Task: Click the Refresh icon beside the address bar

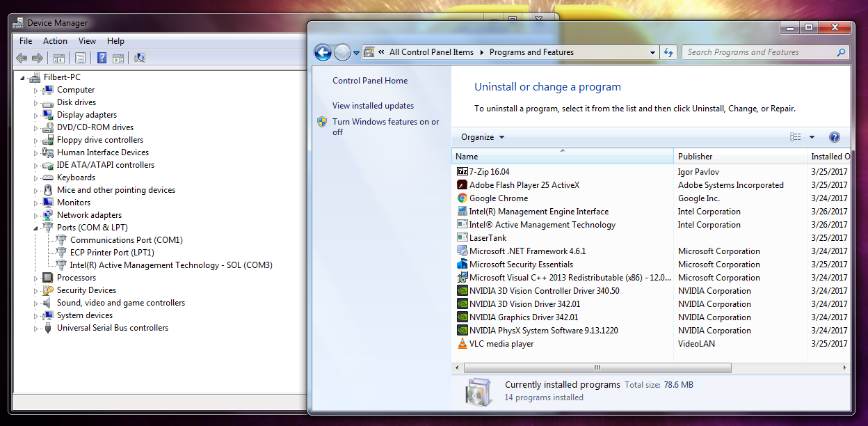Action: [668, 52]
